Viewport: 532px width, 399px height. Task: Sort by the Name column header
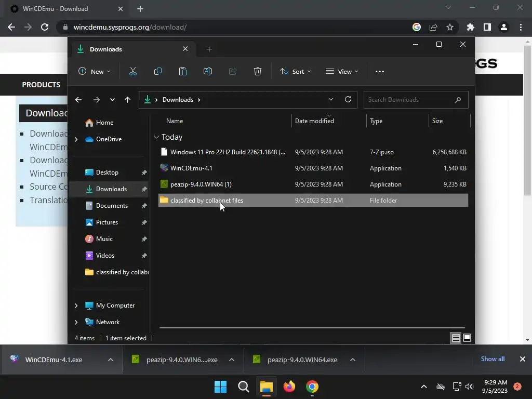coord(175,121)
